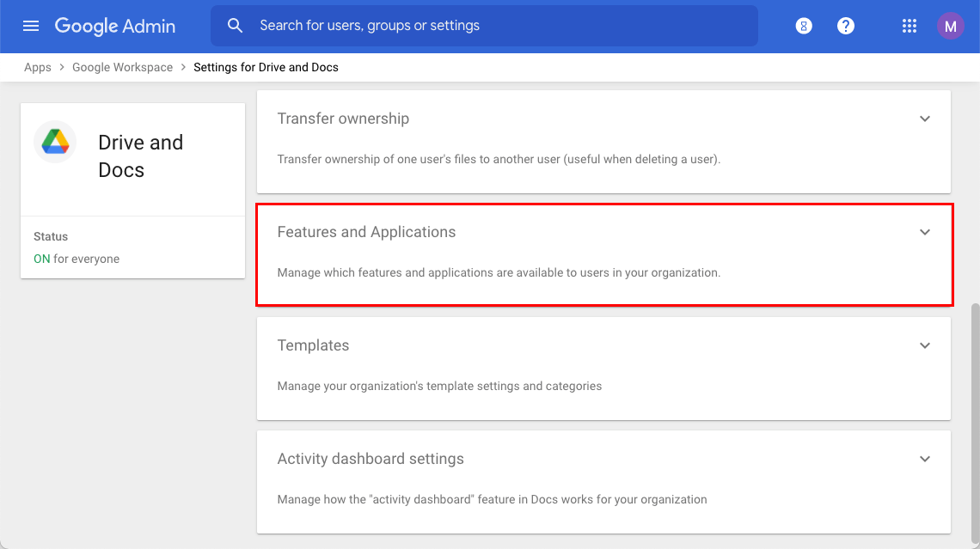Viewport: 980px width, 549px height.
Task: Open the Help icon in the top bar
Action: click(x=846, y=25)
